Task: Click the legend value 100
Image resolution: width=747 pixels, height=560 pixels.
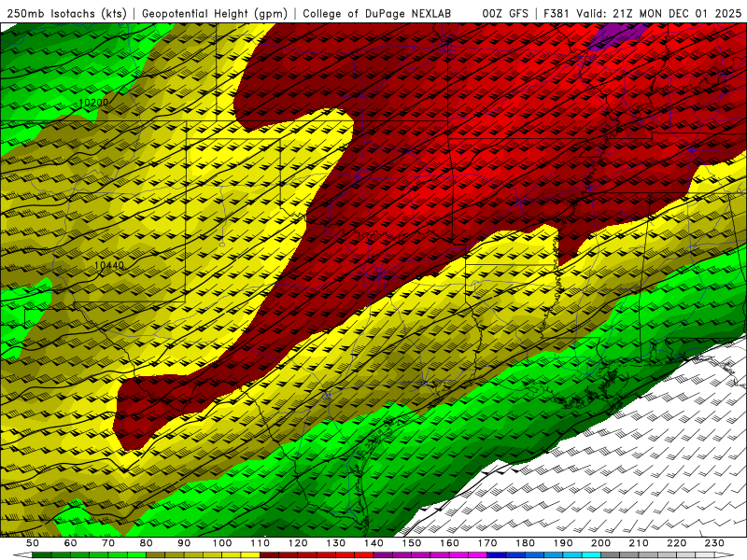Action: (x=222, y=543)
